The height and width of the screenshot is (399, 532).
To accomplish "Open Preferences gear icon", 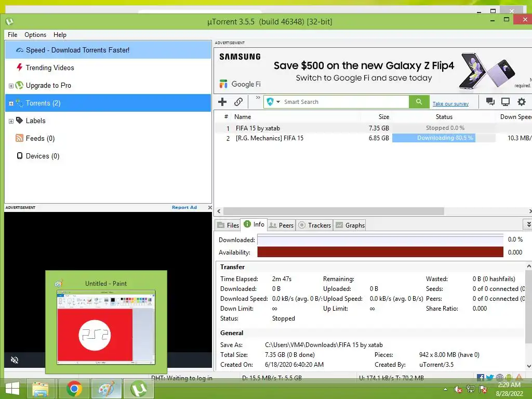I will click(x=522, y=102).
